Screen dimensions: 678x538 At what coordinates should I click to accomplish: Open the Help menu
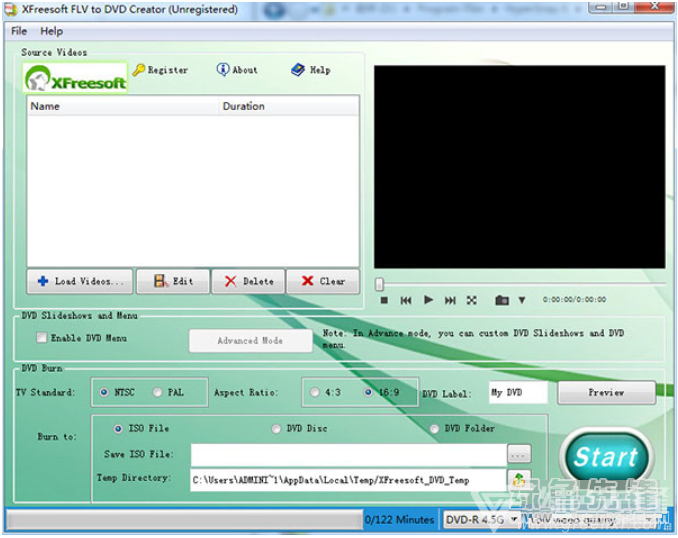[51, 31]
